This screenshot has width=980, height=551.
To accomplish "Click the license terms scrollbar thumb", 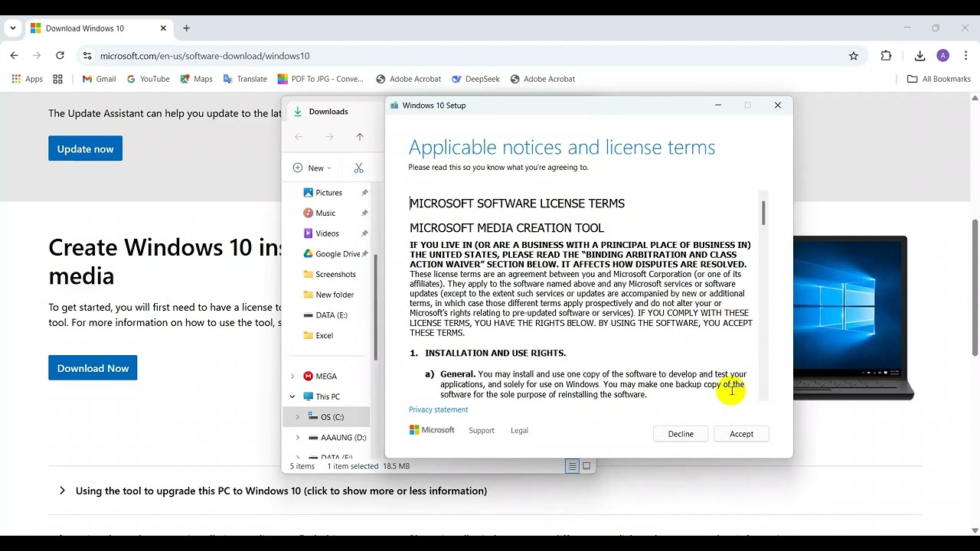I will pyautogui.click(x=763, y=213).
